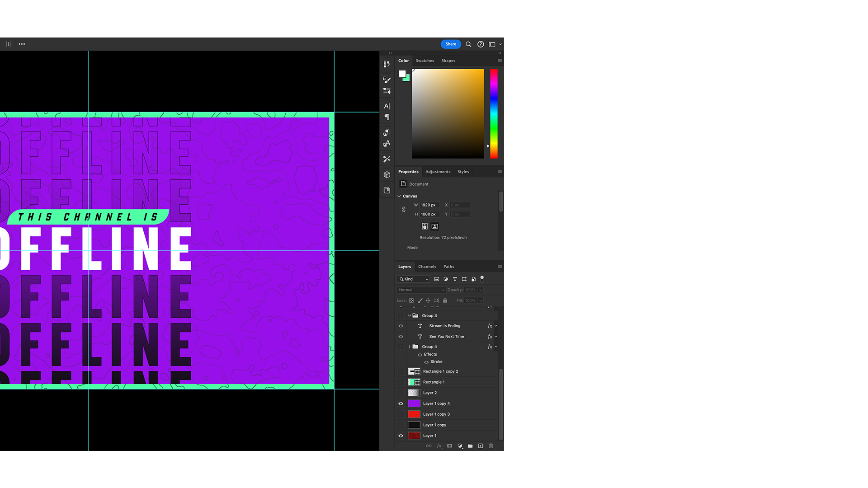Create a new layer
The height and width of the screenshot is (488, 868).
click(x=481, y=446)
